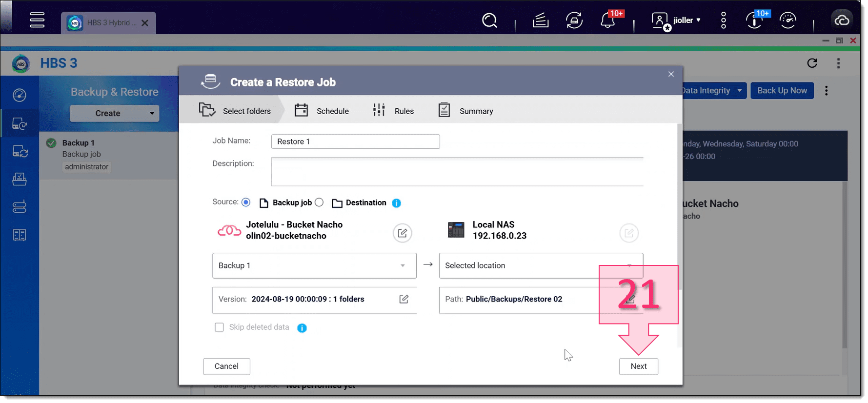868x403 pixels.
Task: Open HBS 3 header more options dots
Action: coord(838,63)
